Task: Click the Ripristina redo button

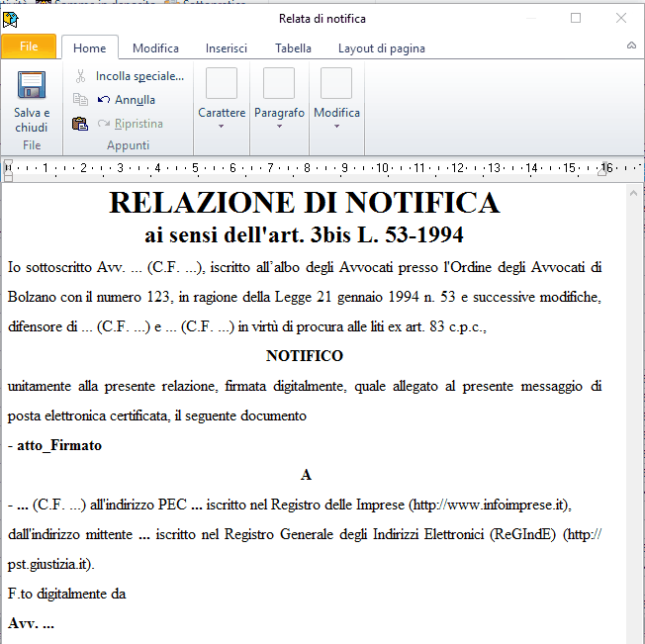Action: coord(131,124)
